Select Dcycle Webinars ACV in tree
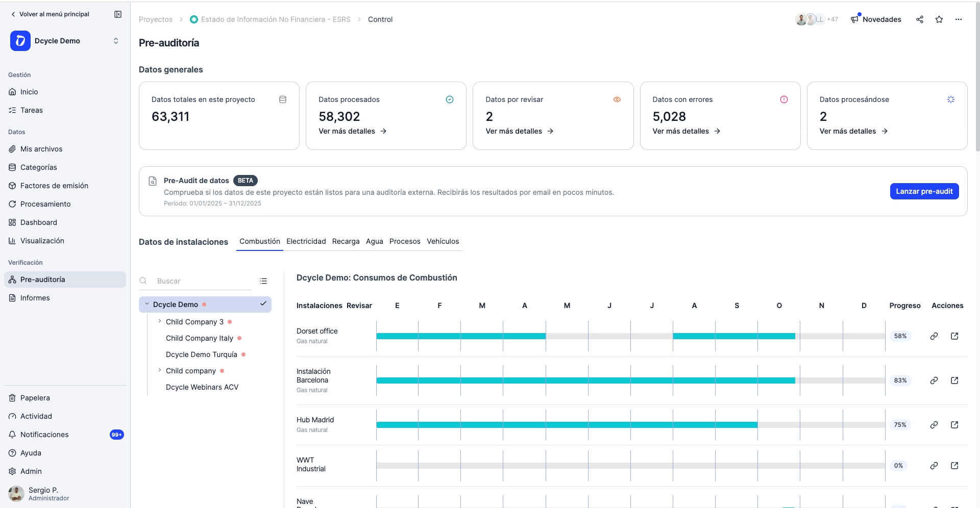This screenshot has height=508, width=980. [202, 387]
